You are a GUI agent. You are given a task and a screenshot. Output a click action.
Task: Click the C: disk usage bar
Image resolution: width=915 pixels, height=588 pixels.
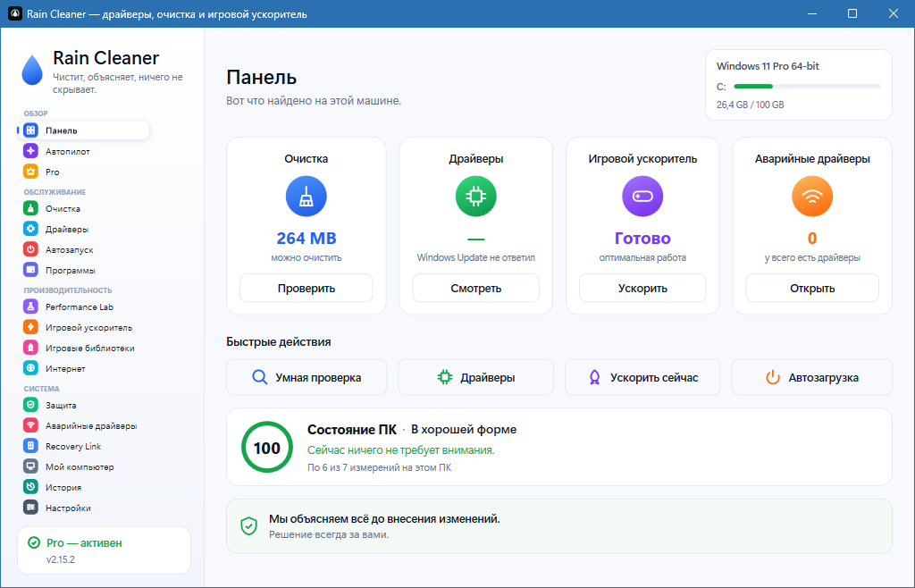pyautogui.click(x=807, y=87)
